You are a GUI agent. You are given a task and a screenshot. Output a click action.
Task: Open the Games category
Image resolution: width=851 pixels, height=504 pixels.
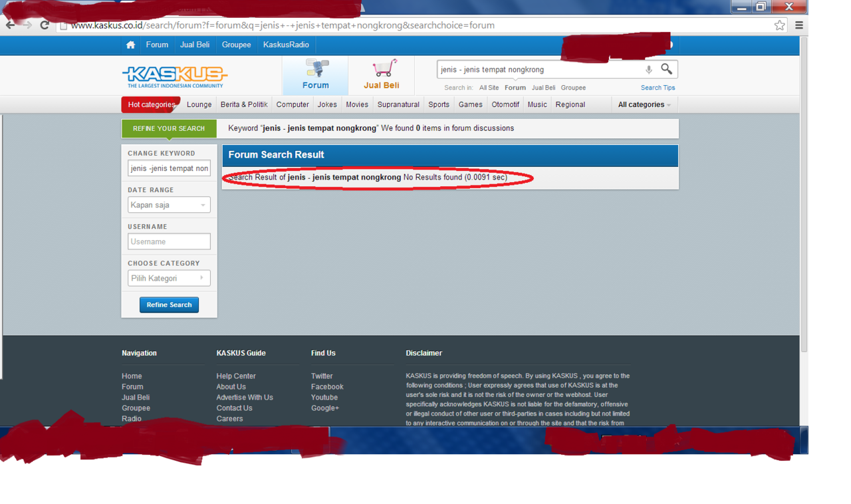point(471,104)
